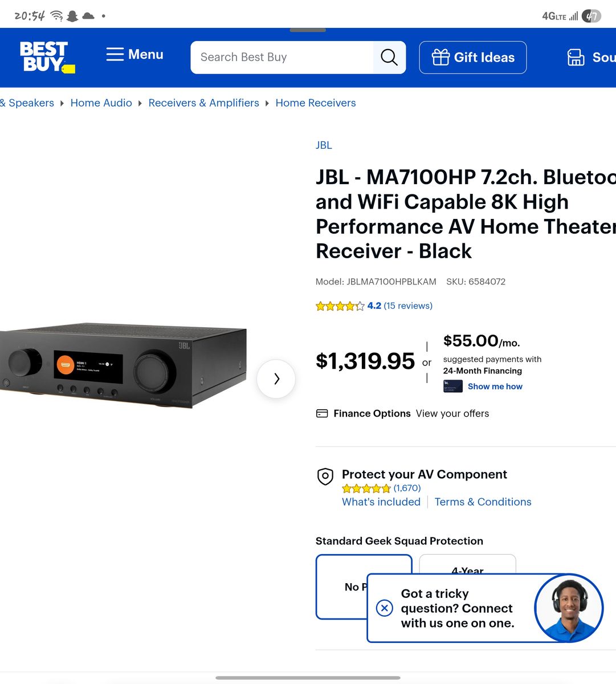
Task: Dismiss the tricky question chat popup
Action: coord(385,608)
